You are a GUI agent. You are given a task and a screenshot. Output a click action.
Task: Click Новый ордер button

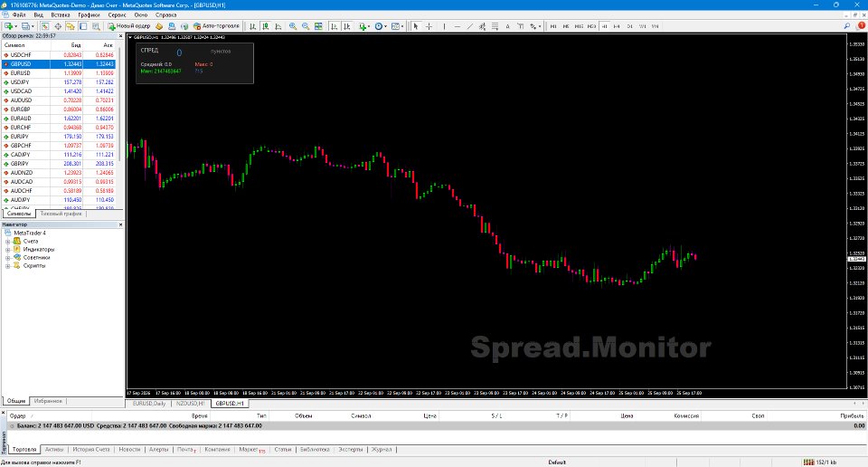(129, 26)
